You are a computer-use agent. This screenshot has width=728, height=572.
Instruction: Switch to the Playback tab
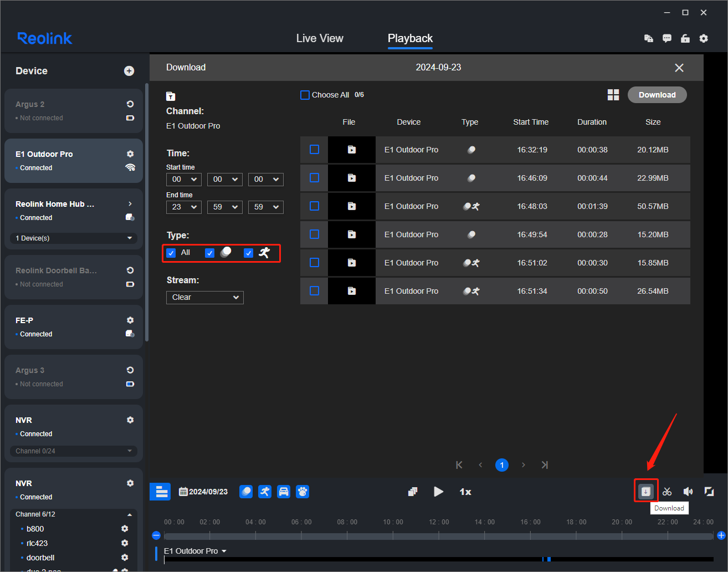[x=410, y=38]
